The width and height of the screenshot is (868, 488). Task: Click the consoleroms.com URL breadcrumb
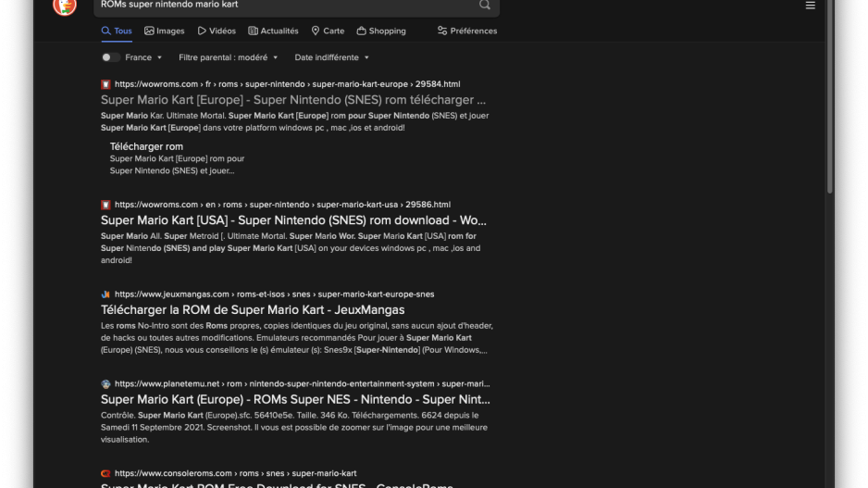pos(235,473)
